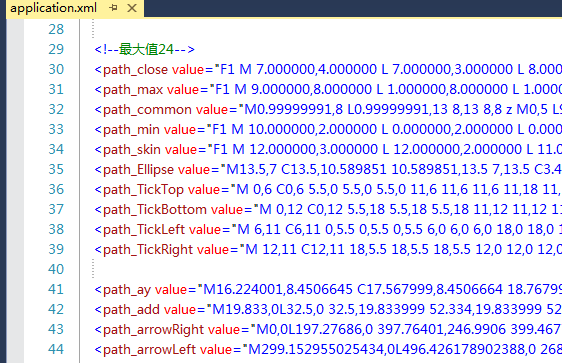Screen dimensions: 562x363
Task: Click the path_close element name
Action: (x=135, y=70)
